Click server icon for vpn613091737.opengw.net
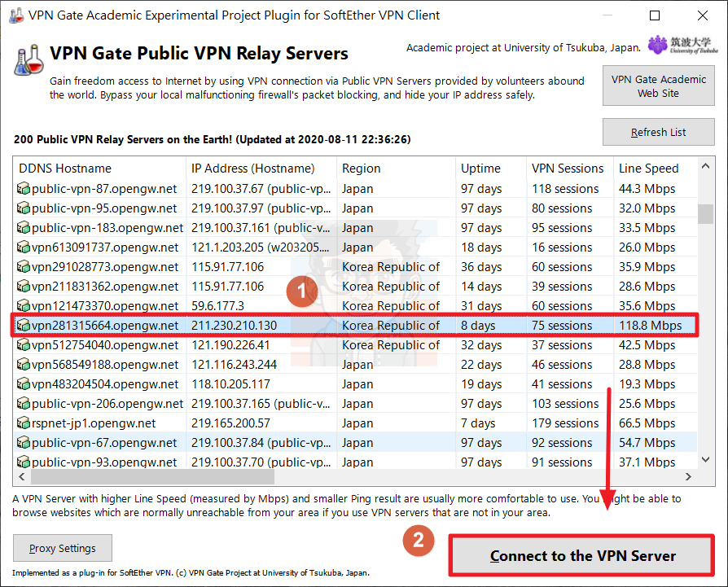This screenshot has width=728, height=587. (24, 248)
